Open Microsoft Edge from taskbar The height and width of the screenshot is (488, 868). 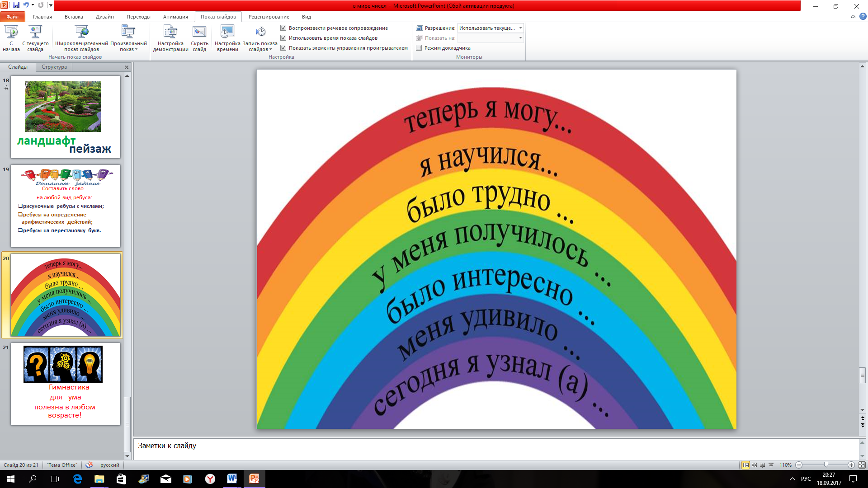click(x=77, y=479)
